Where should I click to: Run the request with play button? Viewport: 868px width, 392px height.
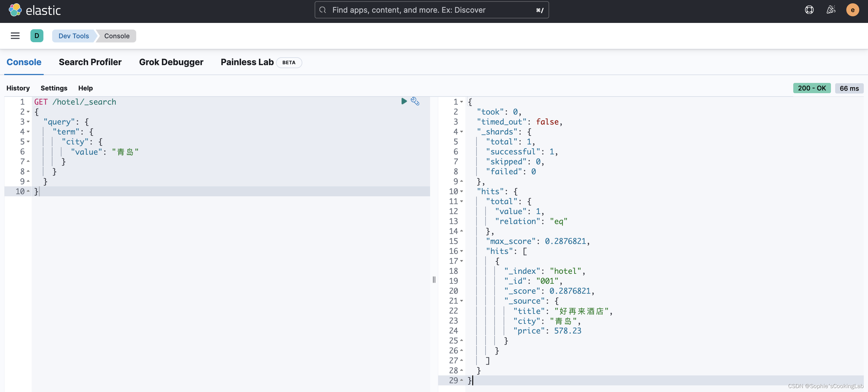pos(404,101)
